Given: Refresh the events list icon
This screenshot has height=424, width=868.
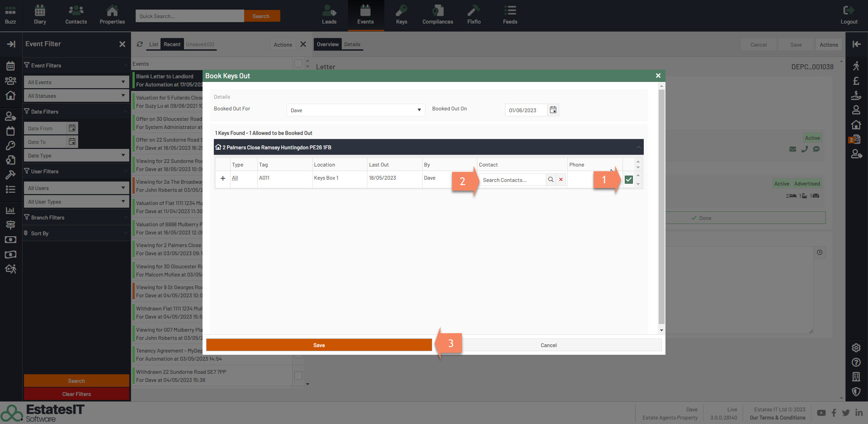Looking at the screenshot, I should pos(140,44).
